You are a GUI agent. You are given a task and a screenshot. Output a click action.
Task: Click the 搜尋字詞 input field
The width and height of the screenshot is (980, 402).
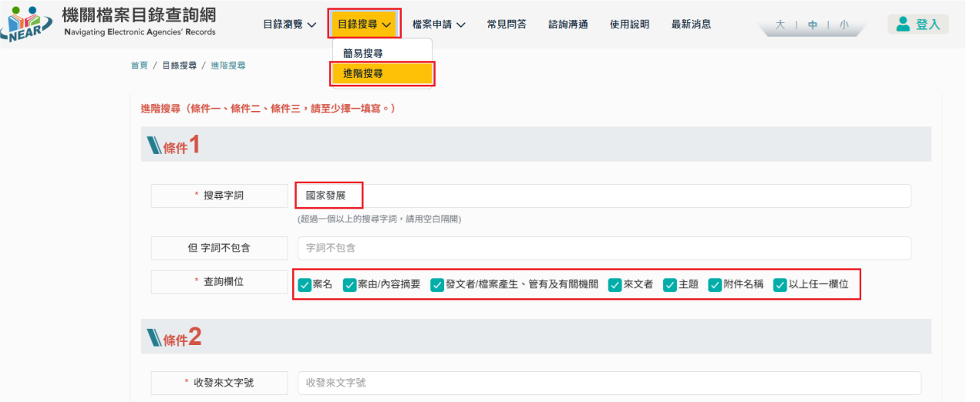tap(601, 196)
